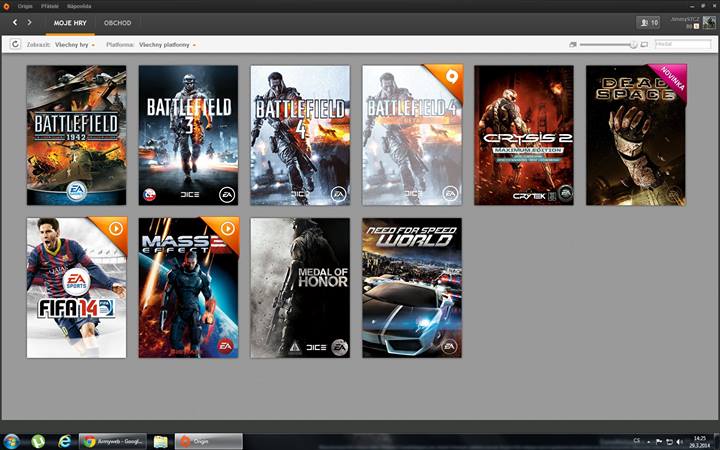This screenshot has height=450, width=720.
Task: Switch to the OBCHOD store tab
Action: click(118, 22)
